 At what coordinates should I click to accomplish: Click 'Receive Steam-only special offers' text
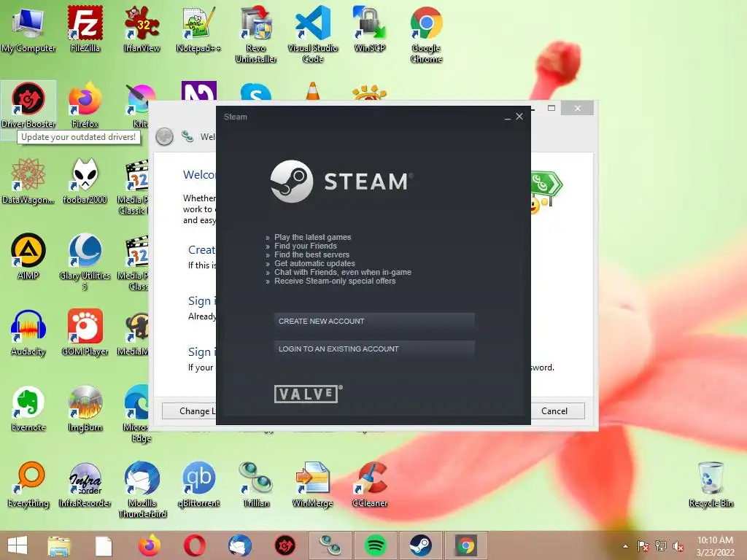click(x=335, y=281)
